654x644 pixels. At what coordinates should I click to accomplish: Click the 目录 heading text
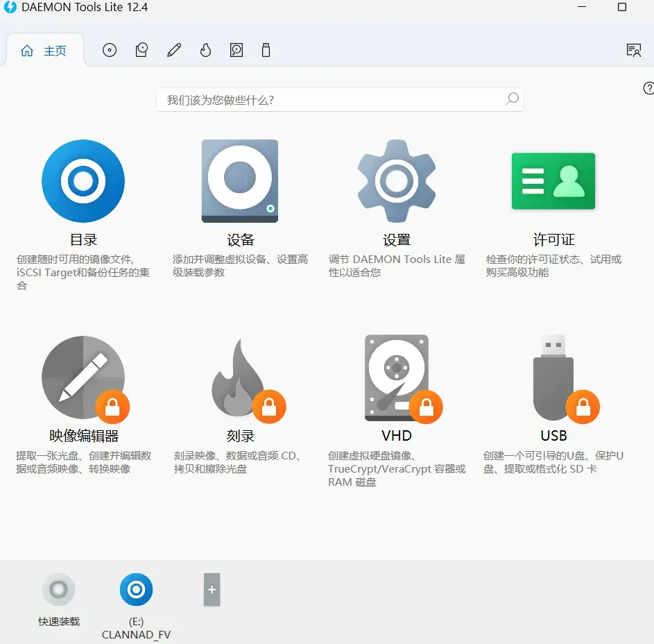[83, 240]
